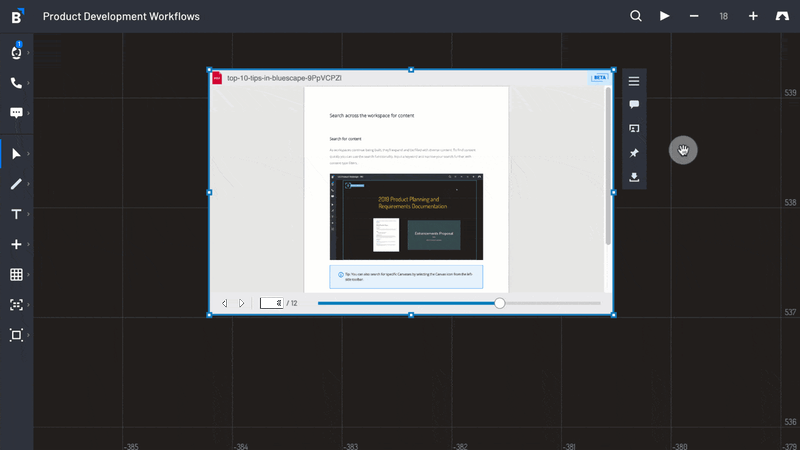Click the Product Development Workflows title

121,16
